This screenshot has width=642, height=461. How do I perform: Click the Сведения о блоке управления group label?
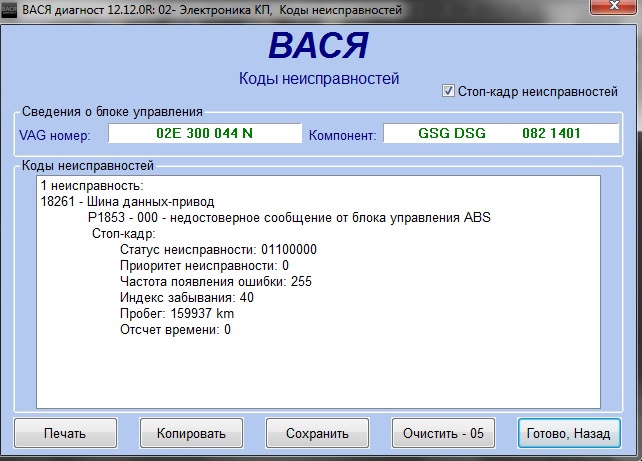[x=112, y=111]
